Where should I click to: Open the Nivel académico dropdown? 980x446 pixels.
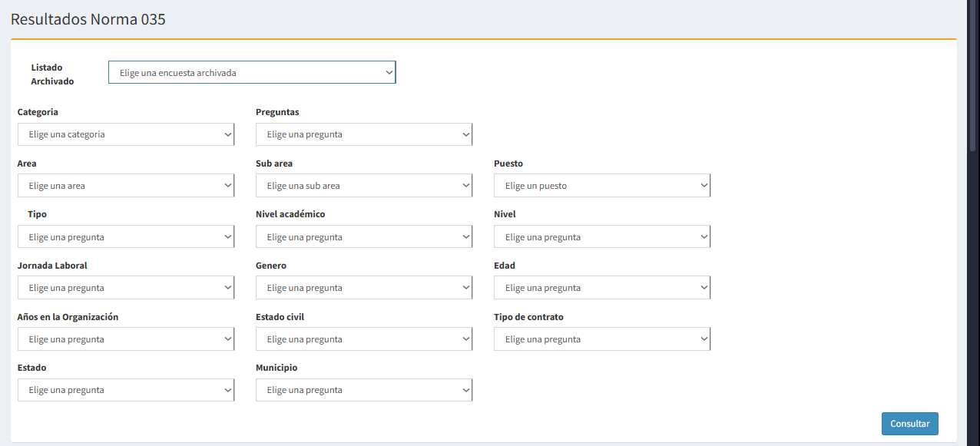364,237
